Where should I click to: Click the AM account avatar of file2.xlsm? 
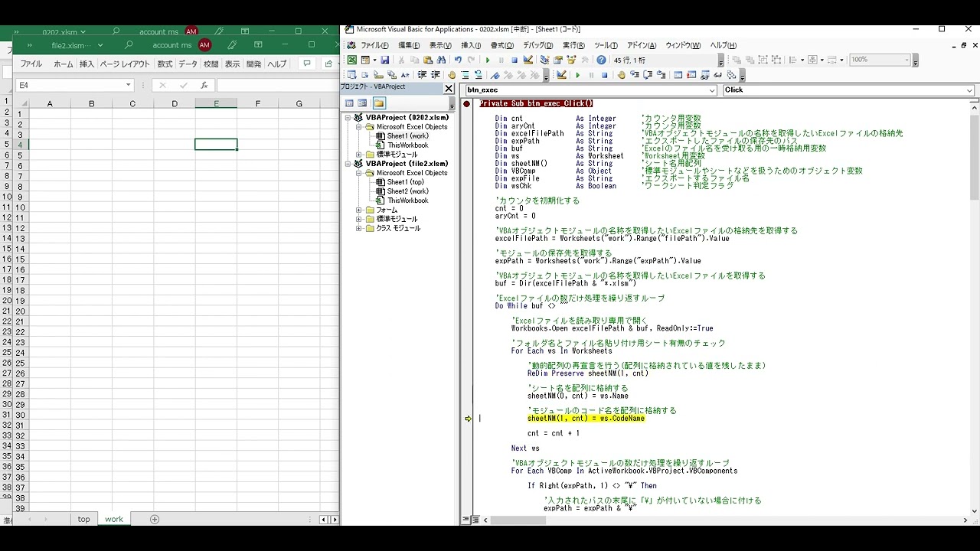204,45
